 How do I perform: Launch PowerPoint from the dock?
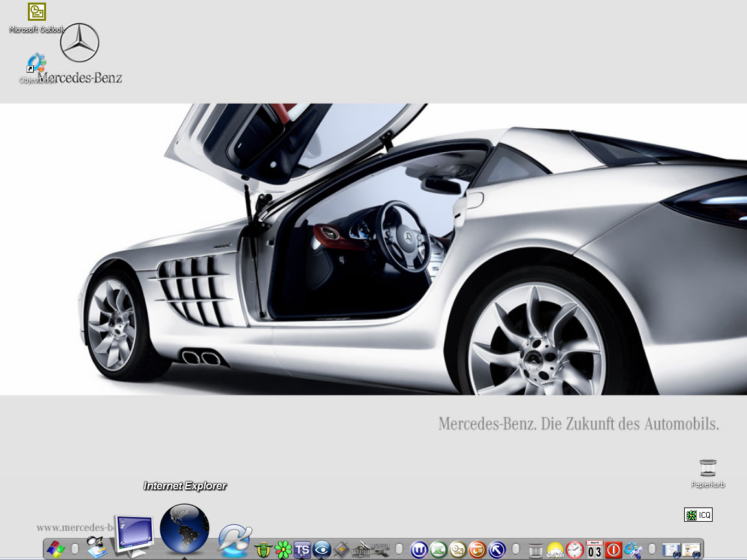(477, 550)
